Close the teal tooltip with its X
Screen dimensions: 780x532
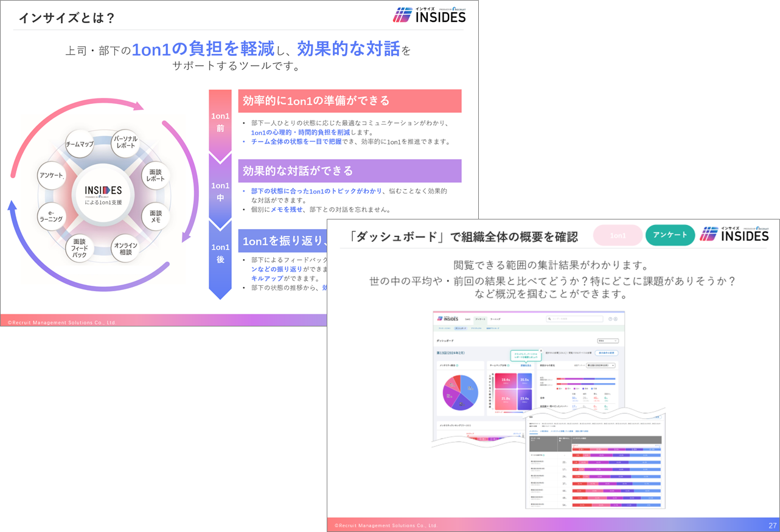click(541, 350)
